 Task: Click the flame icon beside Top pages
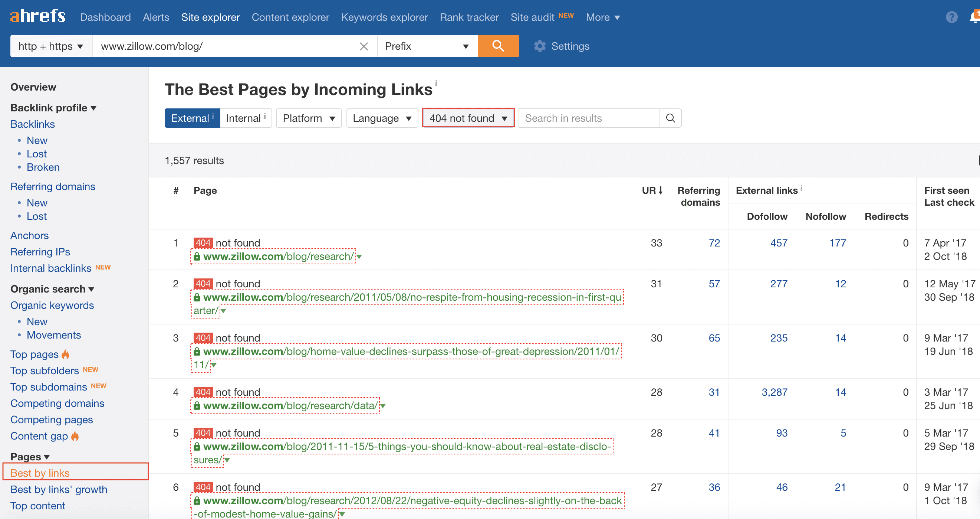(x=65, y=355)
